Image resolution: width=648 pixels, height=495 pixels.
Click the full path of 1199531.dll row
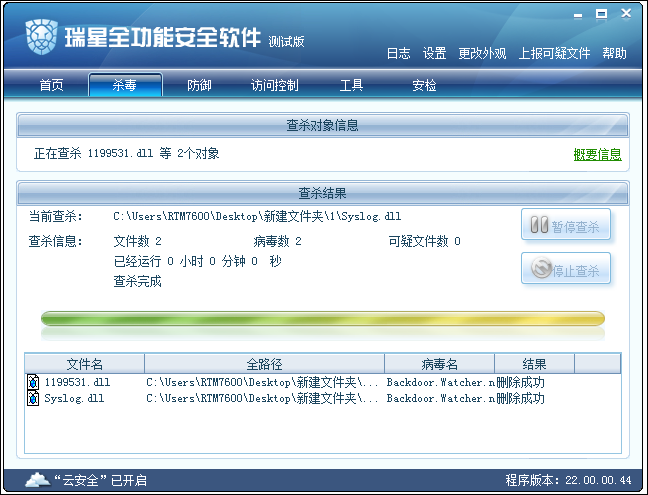262,382
